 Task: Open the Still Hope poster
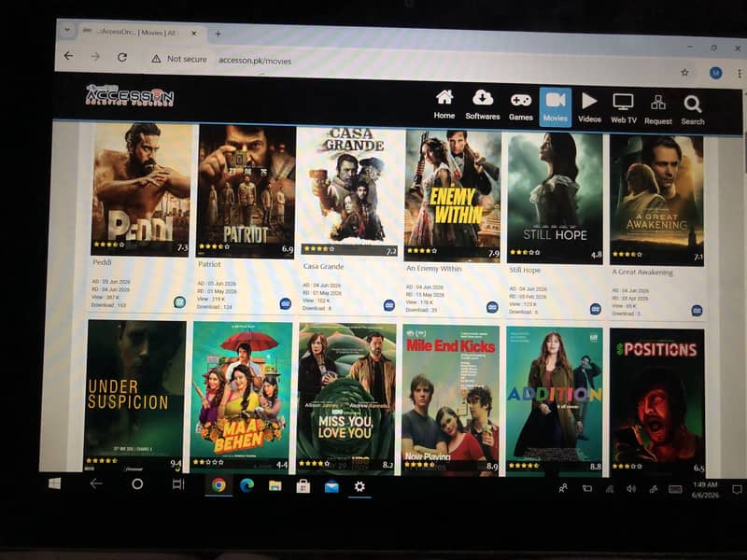[555, 198]
